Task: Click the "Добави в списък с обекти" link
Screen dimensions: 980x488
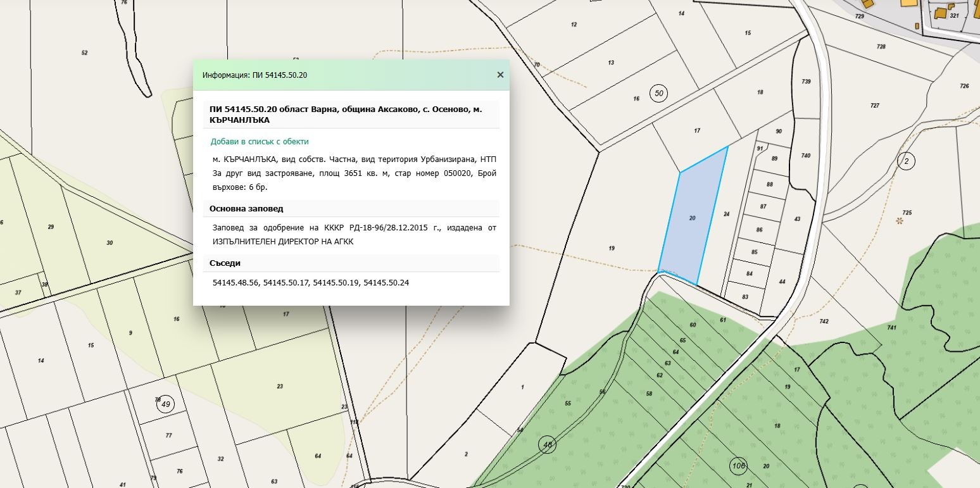Action: (260, 142)
